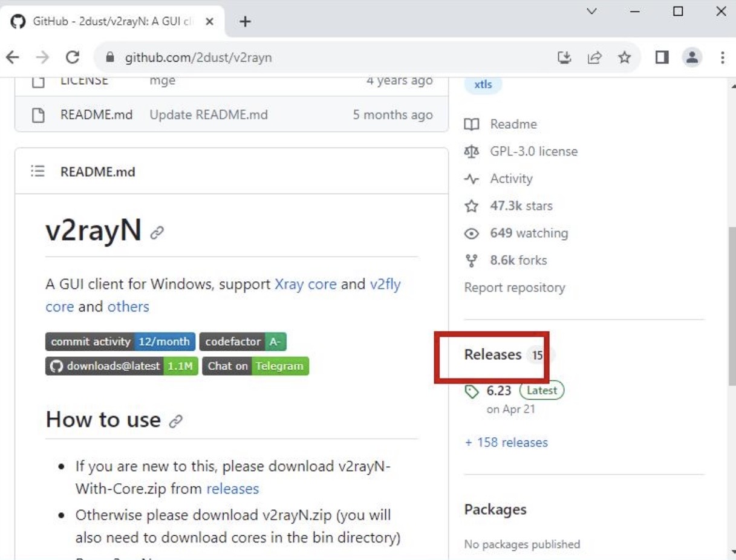Open the Activity link

pyautogui.click(x=511, y=178)
